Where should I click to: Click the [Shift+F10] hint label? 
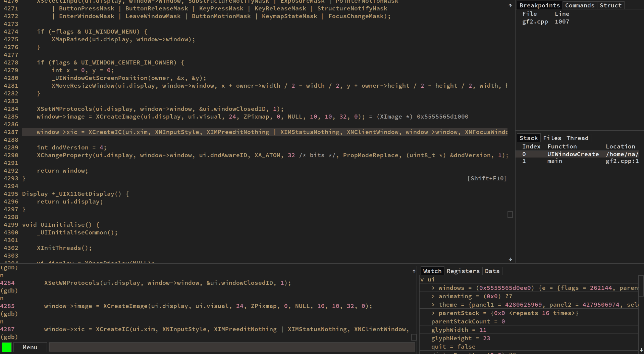pyautogui.click(x=487, y=178)
